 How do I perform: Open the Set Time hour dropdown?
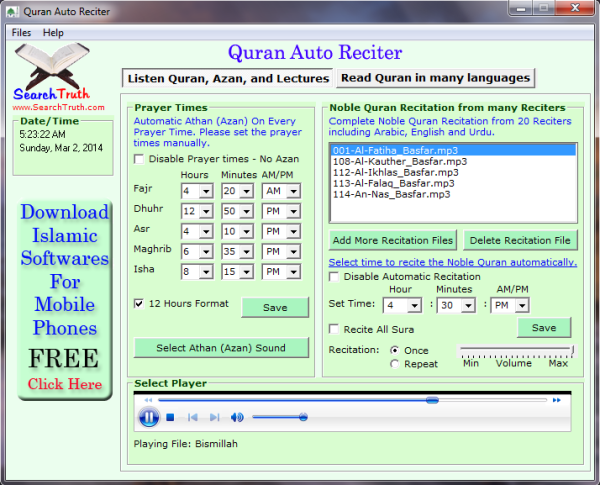point(414,305)
